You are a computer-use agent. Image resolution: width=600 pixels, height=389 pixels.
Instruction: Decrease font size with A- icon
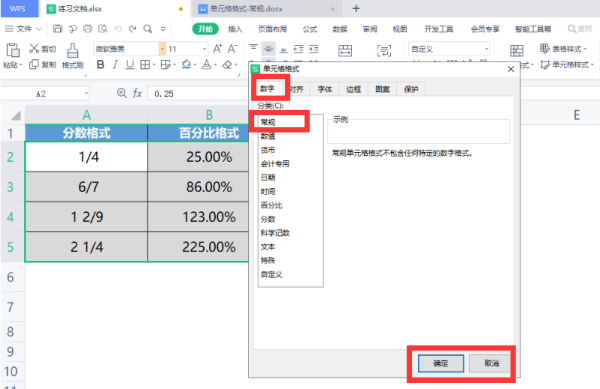pos(232,49)
